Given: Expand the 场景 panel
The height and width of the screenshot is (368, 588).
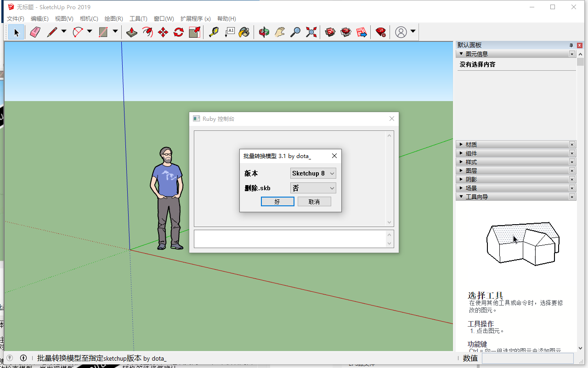Looking at the screenshot, I should point(461,188).
